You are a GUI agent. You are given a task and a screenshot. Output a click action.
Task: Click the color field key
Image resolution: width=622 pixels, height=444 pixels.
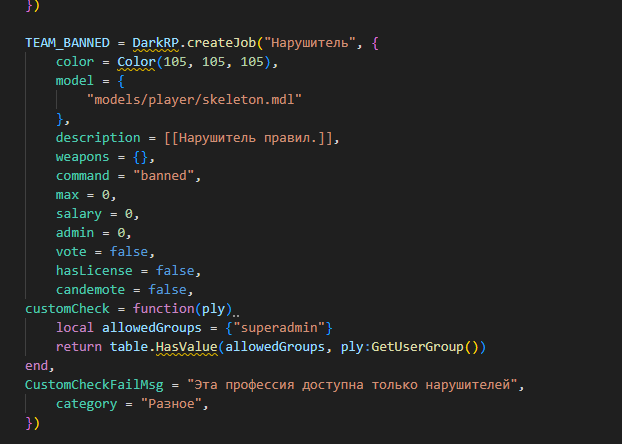pyautogui.click(x=75, y=62)
